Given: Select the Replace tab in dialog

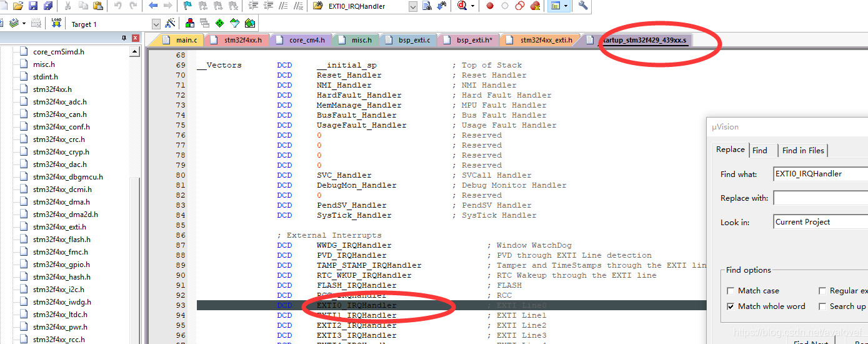Looking at the screenshot, I should 731,149.
